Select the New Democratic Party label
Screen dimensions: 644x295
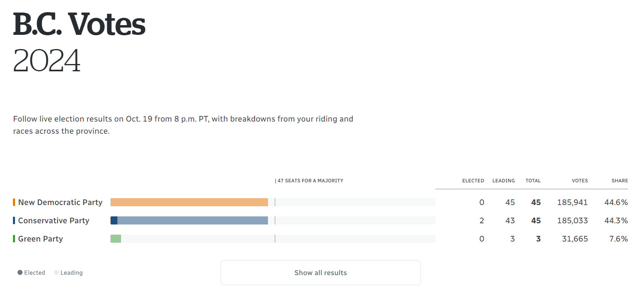[x=60, y=202]
